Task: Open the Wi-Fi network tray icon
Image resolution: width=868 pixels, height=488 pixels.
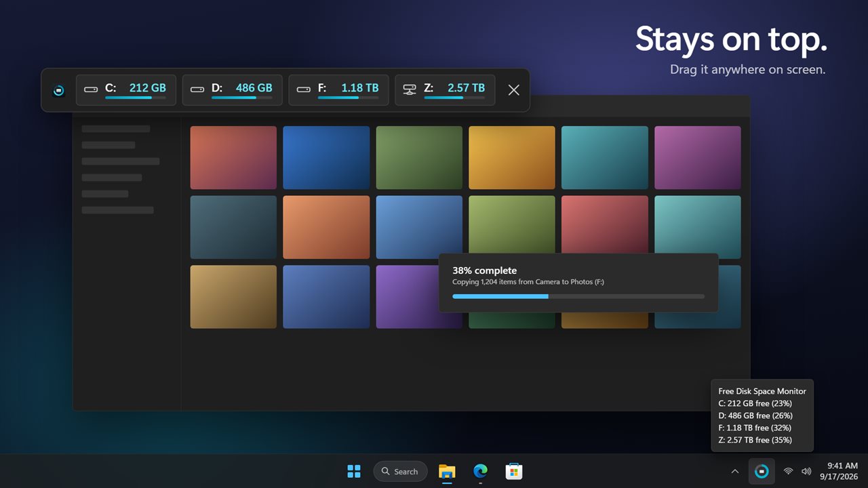Action: click(788, 471)
